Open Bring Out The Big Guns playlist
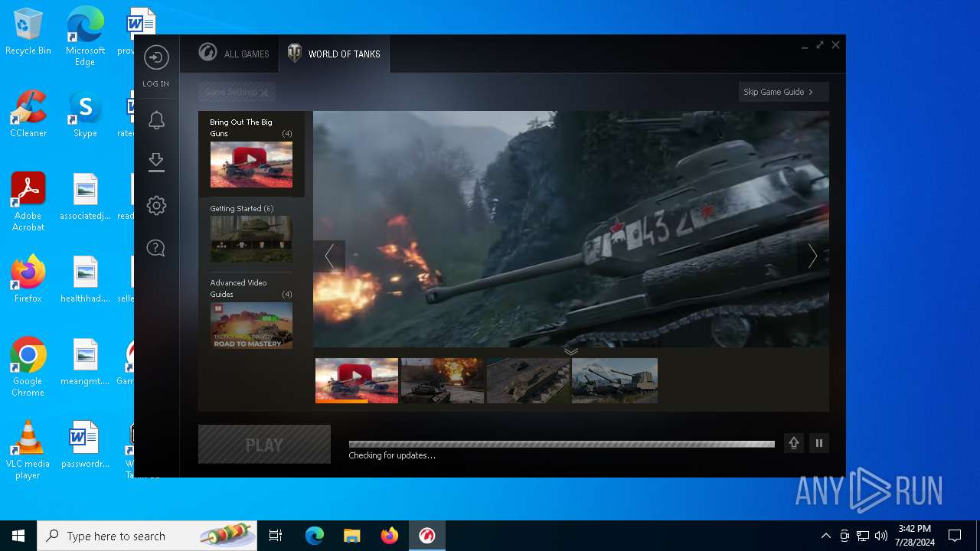Image resolution: width=980 pixels, height=551 pixels. click(x=251, y=154)
